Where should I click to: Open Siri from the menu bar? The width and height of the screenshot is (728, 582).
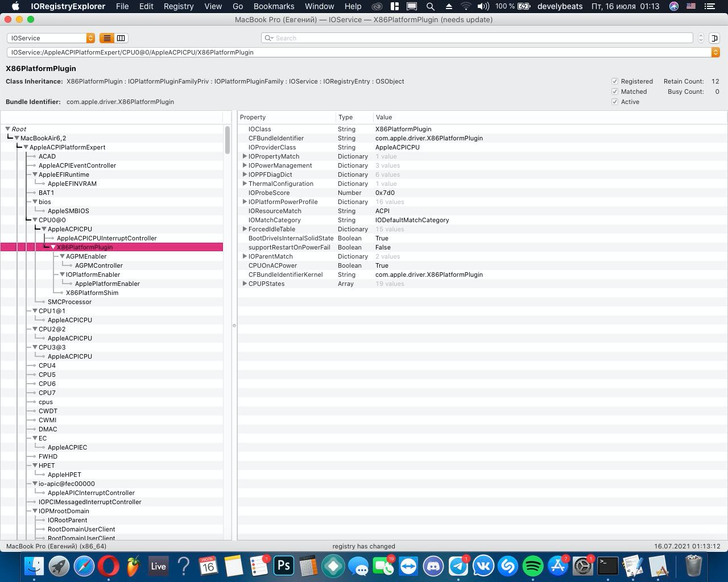coord(674,6)
